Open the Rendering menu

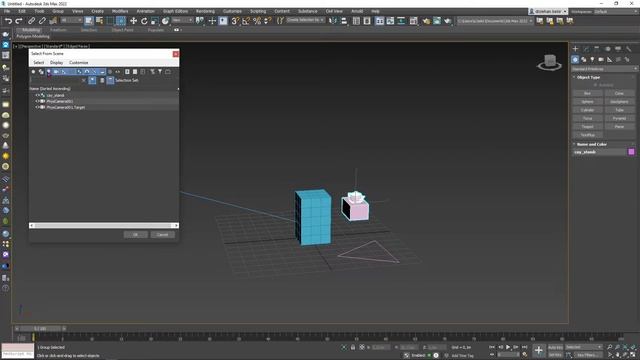pyautogui.click(x=205, y=11)
